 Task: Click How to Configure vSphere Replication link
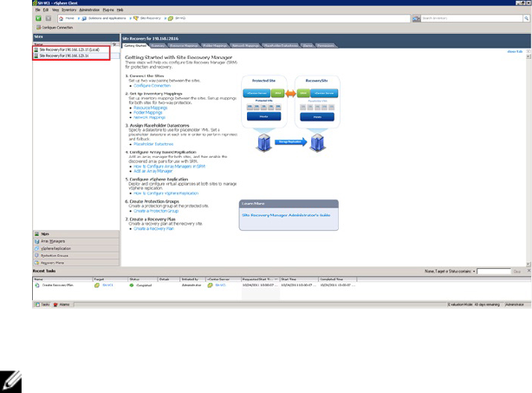point(165,193)
